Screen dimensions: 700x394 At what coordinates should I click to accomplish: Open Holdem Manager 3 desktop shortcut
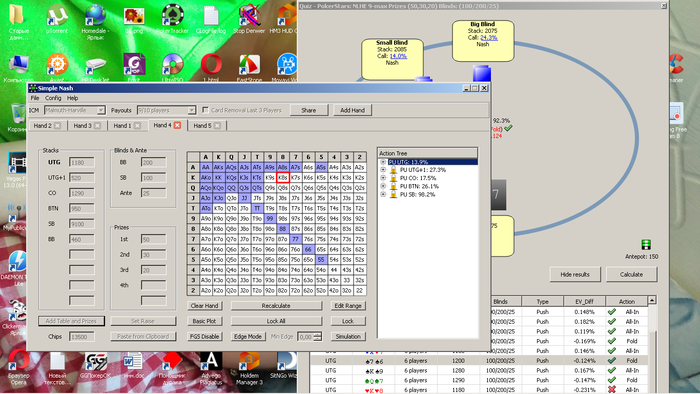coord(249,369)
